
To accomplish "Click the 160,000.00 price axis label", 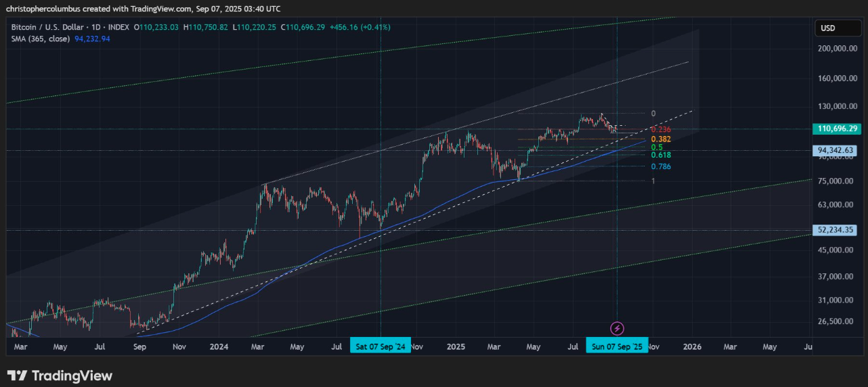I will [x=837, y=78].
